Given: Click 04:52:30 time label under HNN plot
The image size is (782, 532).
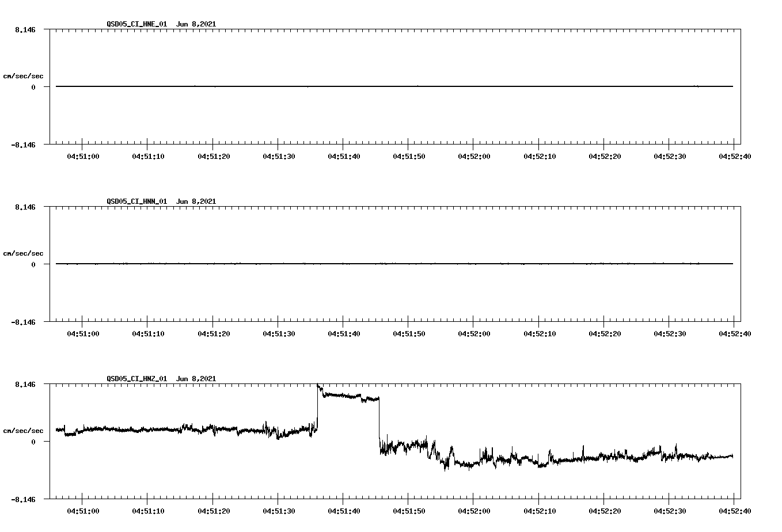Looking at the screenshot, I should click(669, 333).
